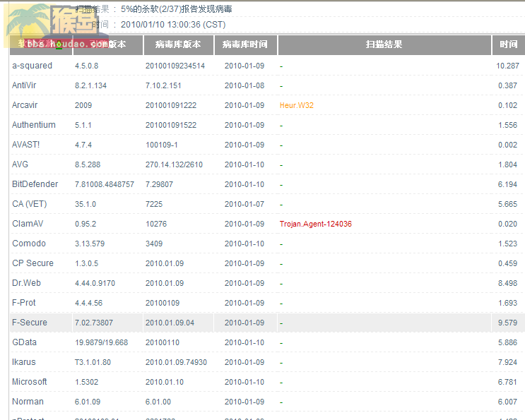Select the Arcavir scanner name
The height and width of the screenshot is (420, 525).
(25, 105)
